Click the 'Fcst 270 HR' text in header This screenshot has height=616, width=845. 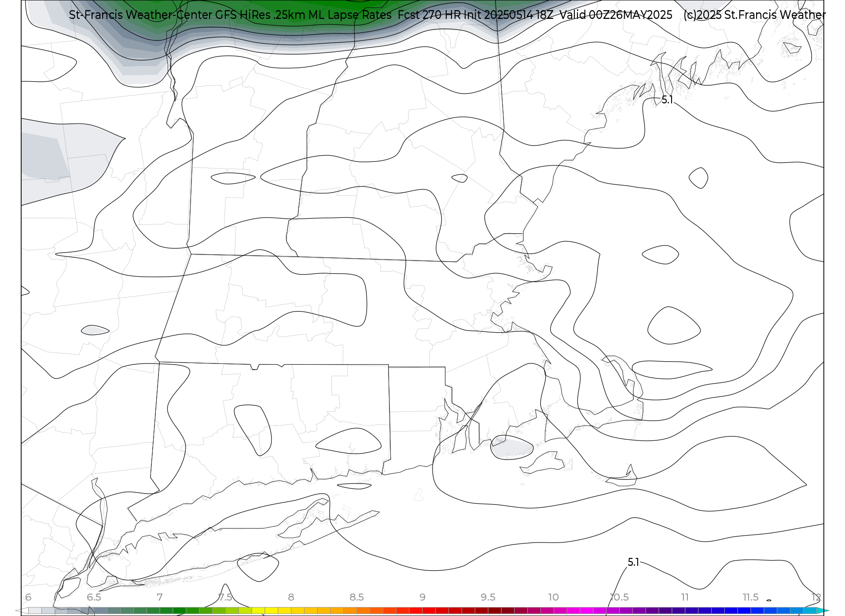[428, 15]
